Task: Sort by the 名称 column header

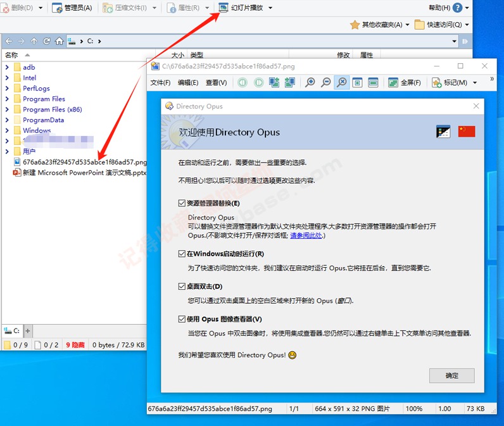Action: click(x=11, y=55)
